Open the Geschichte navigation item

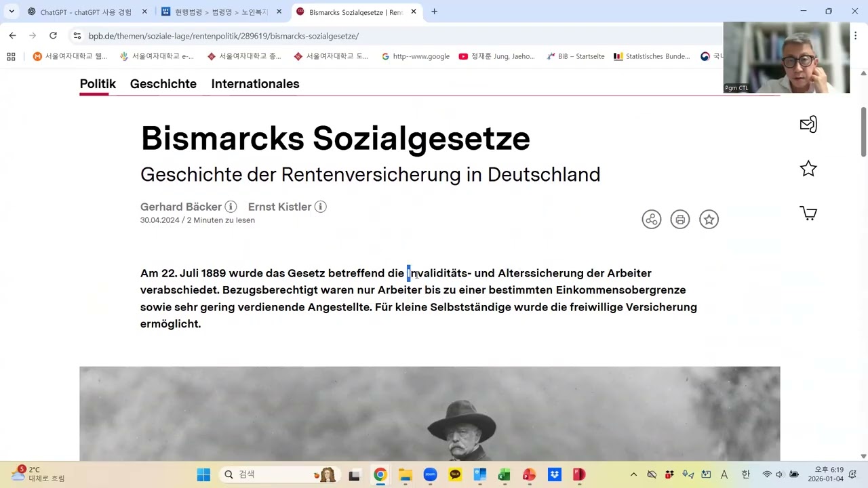[x=163, y=84]
